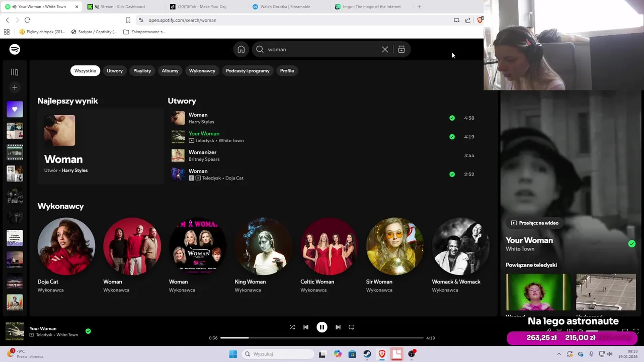The height and width of the screenshot is (362, 644).
Task: Open a new browser tab with plus
Action: [x=419, y=7]
